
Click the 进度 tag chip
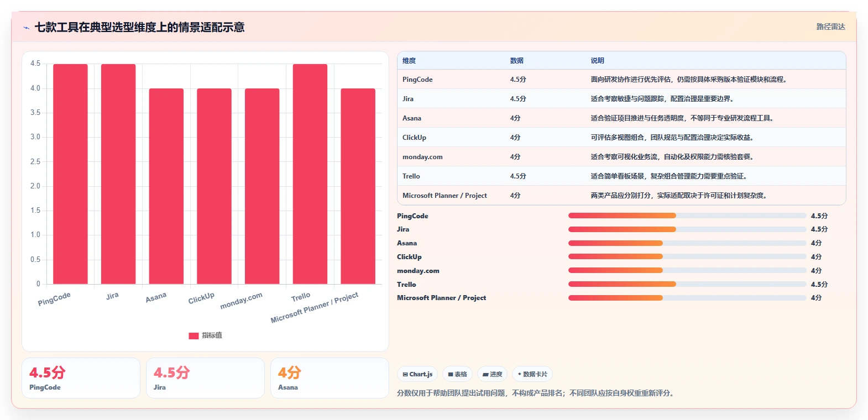point(492,374)
